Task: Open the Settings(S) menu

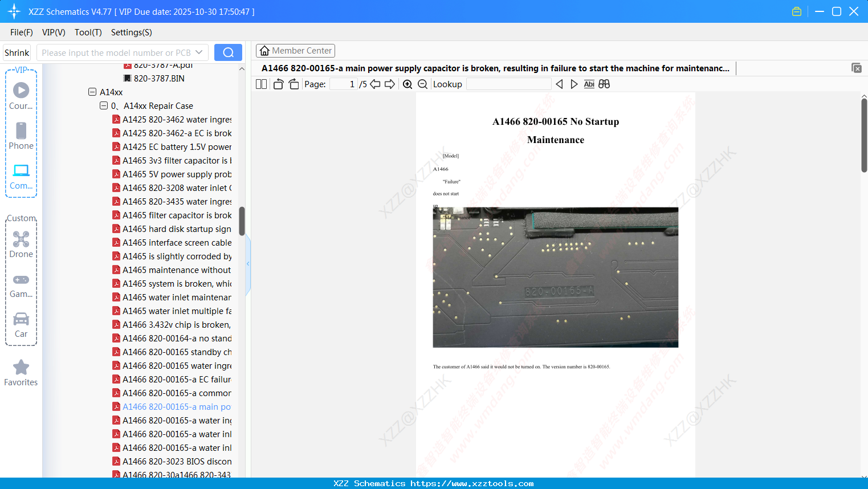Action: tap(132, 32)
